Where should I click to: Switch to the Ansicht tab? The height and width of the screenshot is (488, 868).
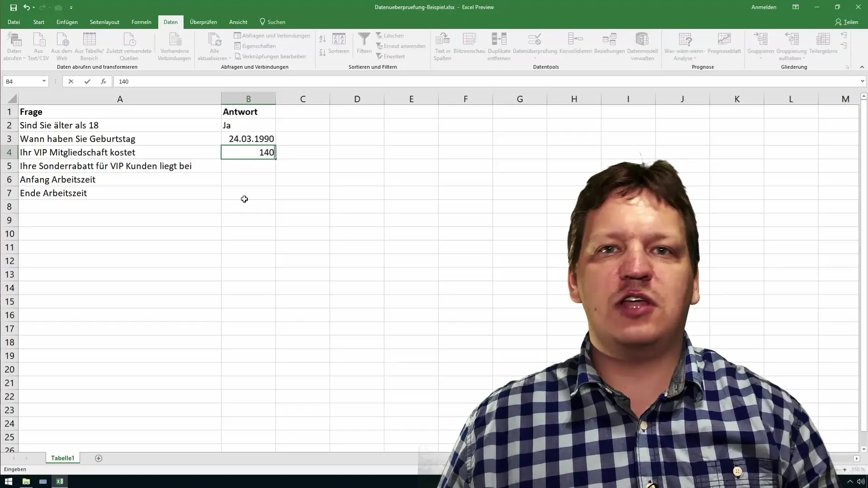point(238,22)
